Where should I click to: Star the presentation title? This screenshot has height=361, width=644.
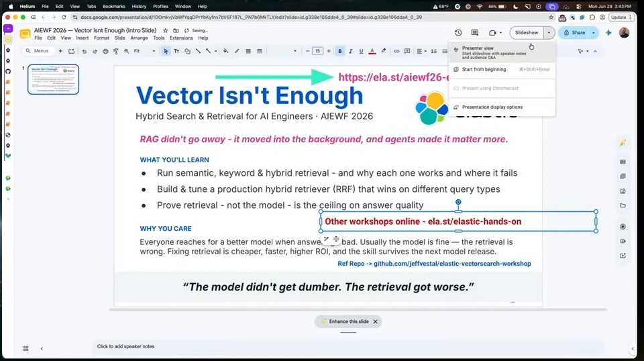point(165,30)
